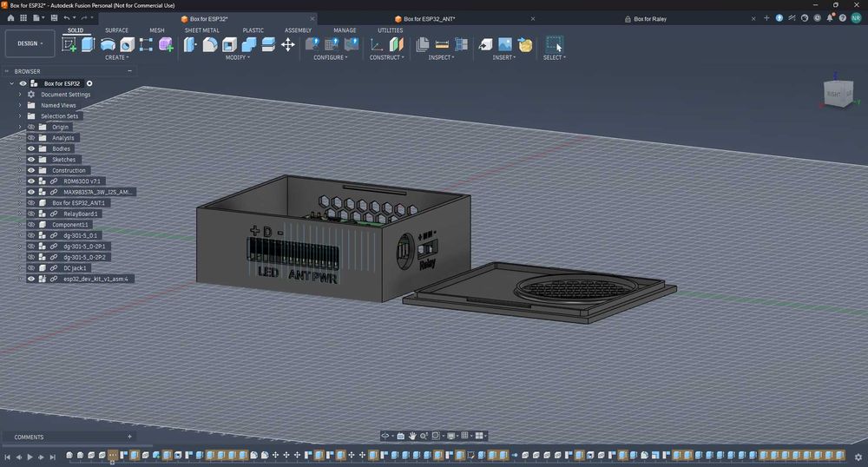Image resolution: width=868 pixels, height=467 pixels.
Task: Select the Rectangular Pattern tool
Action: [146, 44]
